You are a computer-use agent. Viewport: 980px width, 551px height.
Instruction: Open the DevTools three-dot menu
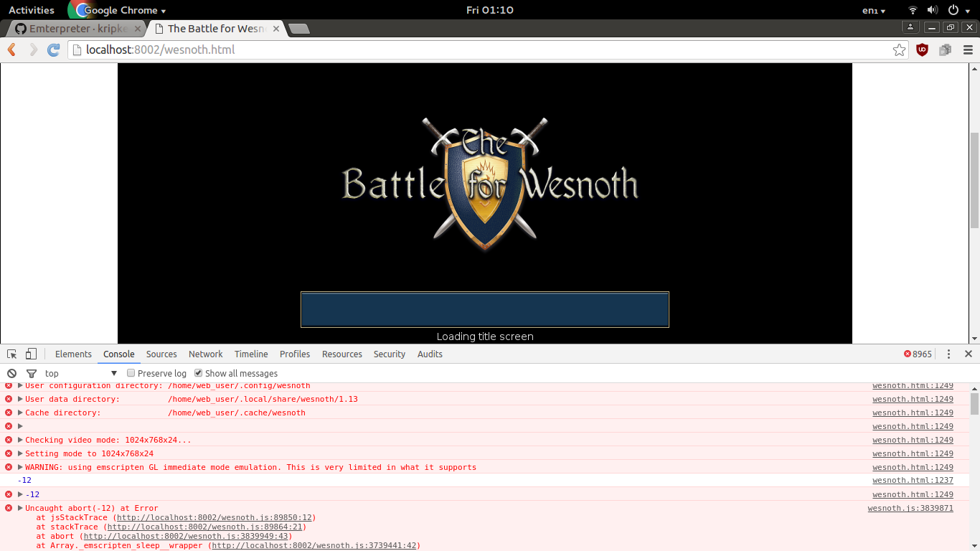pyautogui.click(x=948, y=354)
